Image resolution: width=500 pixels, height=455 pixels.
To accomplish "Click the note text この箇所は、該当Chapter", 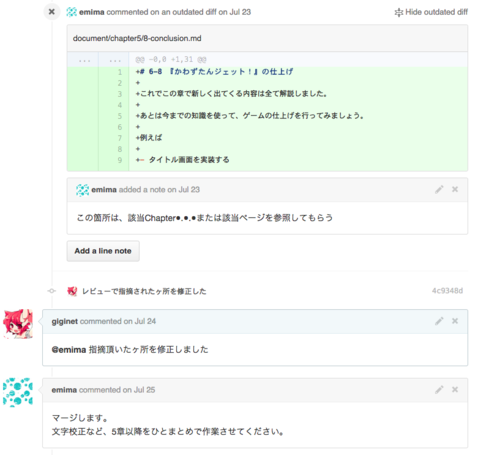I will tap(205, 218).
